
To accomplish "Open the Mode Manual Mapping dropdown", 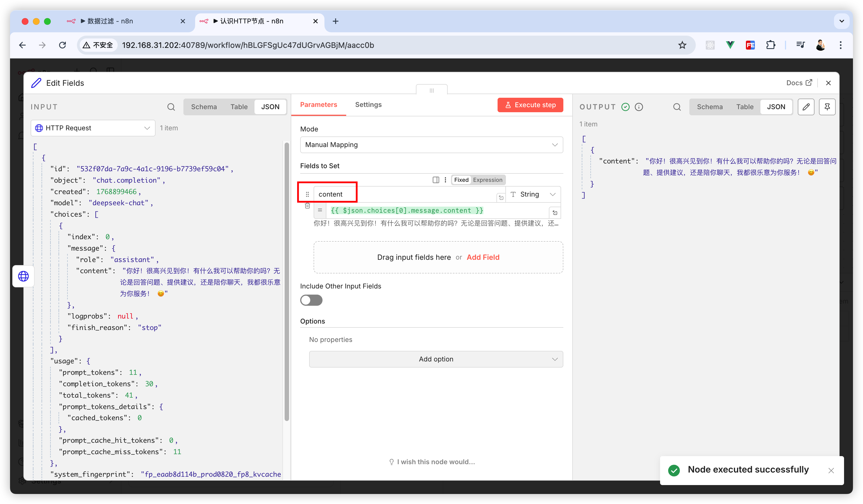I will pyautogui.click(x=431, y=145).
